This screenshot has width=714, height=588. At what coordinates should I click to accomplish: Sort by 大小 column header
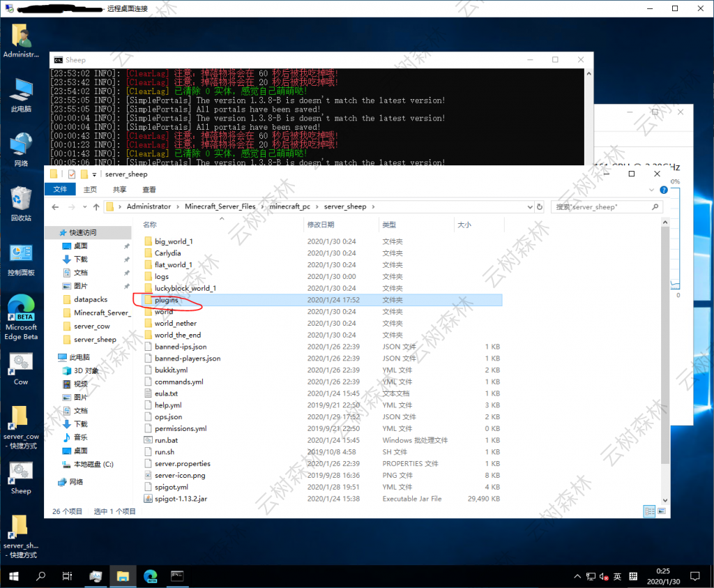[479, 225]
